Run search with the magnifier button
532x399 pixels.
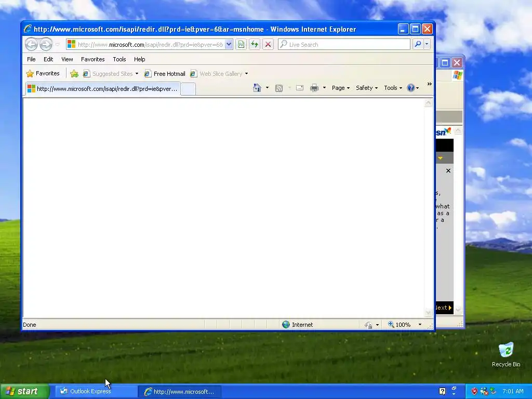418,45
